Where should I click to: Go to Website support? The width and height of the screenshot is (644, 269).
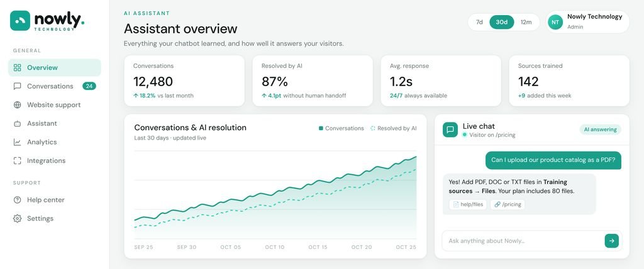pyautogui.click(x=55, y=105)
